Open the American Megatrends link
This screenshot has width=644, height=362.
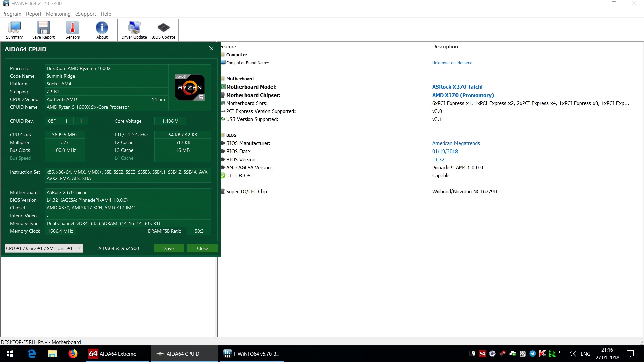[456, 143]
